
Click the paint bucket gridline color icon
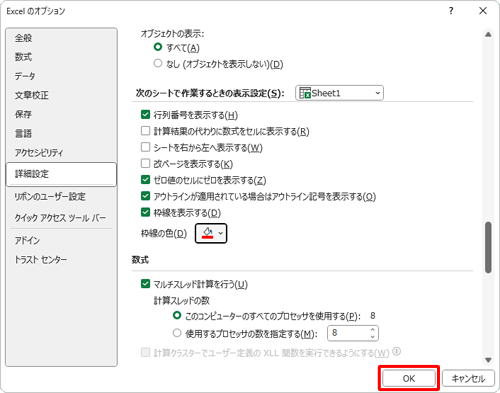pos(208,233)
